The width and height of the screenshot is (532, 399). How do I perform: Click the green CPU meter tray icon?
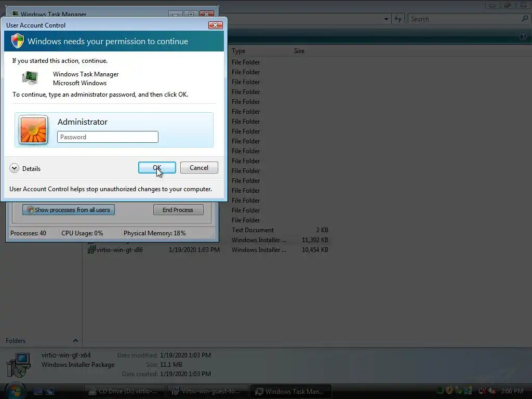(x=440, y=391)
